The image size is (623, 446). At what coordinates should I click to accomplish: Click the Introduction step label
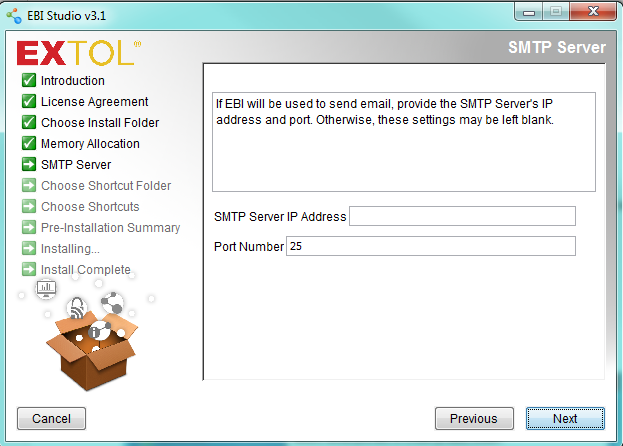(x=73, y=81)
